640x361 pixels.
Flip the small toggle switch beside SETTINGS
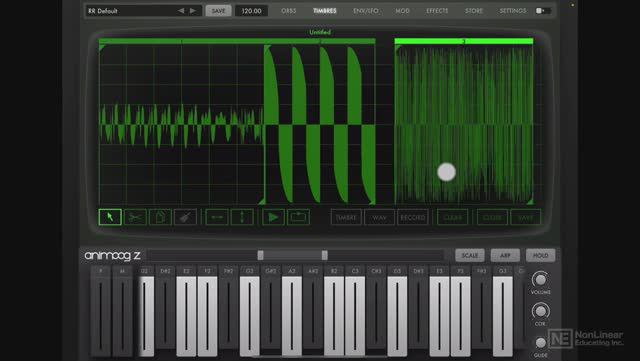[x=543, y=11]
